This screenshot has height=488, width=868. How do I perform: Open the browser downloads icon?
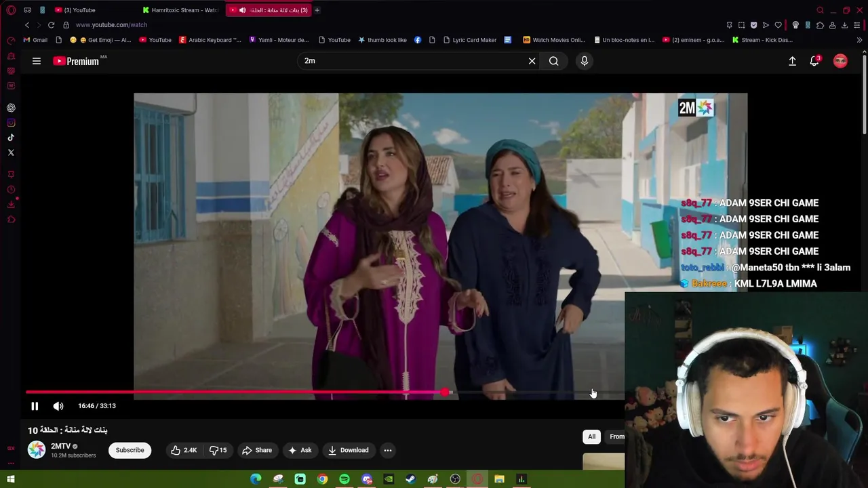click(x=844, y=25)
